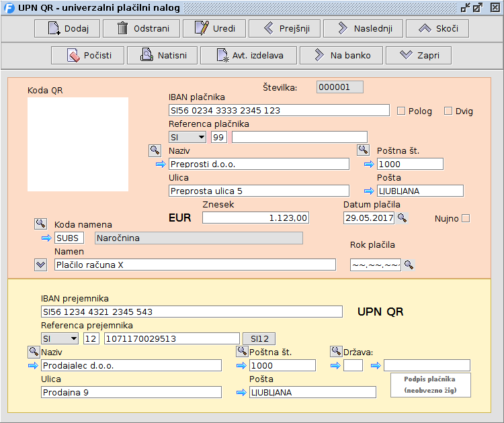504x423 pixels.
Task: Click the Znesek amount field
Action: click(255, 218)
